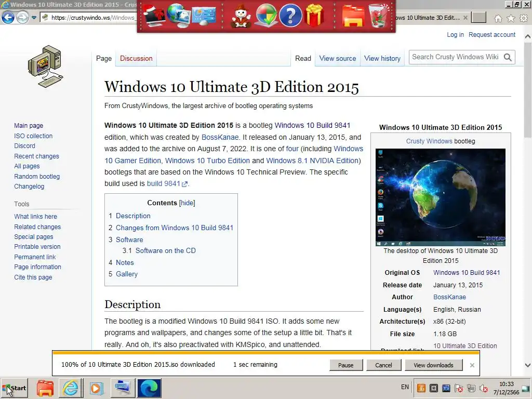This screenshot has width=532, height=399.
Task: Open the on-screen keyboard taskbar icon
Action: 123,388
